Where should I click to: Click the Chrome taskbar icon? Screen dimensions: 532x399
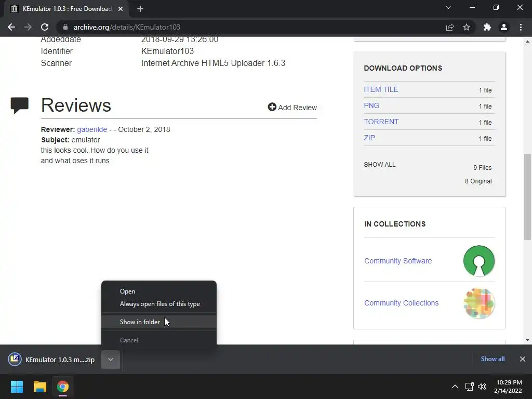(x=63, y=387)
